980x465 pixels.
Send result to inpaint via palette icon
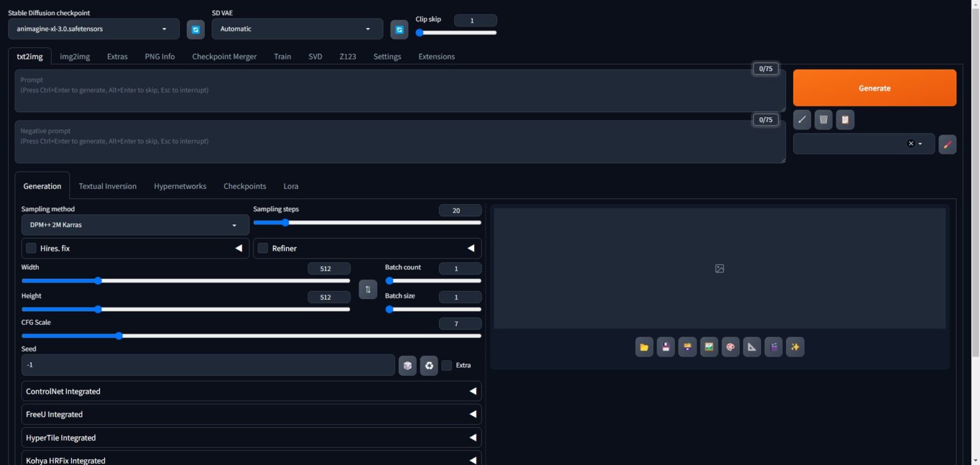pyautogui.click(x=731, y=346)
